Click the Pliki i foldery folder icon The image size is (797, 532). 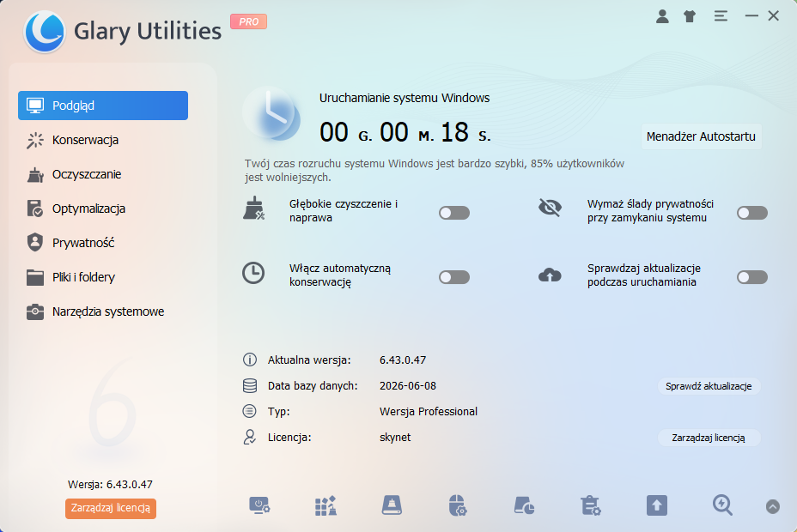pos(35,278)
